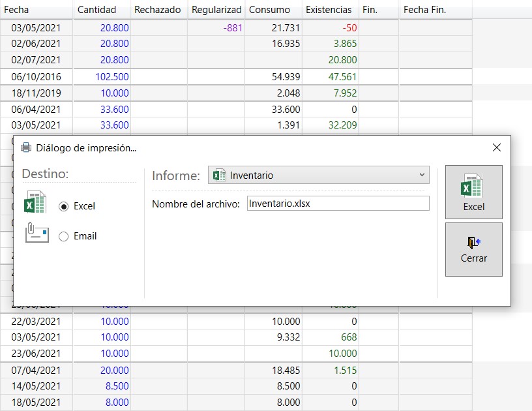The height and width of the screenshot is (411, 532).
Task: Select the Excel destination radio button
Action: coord(64,206)
